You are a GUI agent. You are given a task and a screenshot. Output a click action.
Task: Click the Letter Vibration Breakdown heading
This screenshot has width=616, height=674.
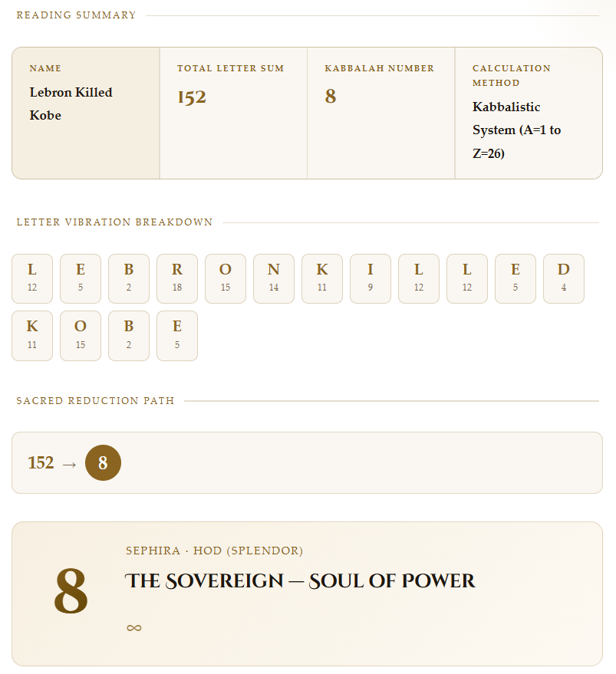click(x=114, y=222)
